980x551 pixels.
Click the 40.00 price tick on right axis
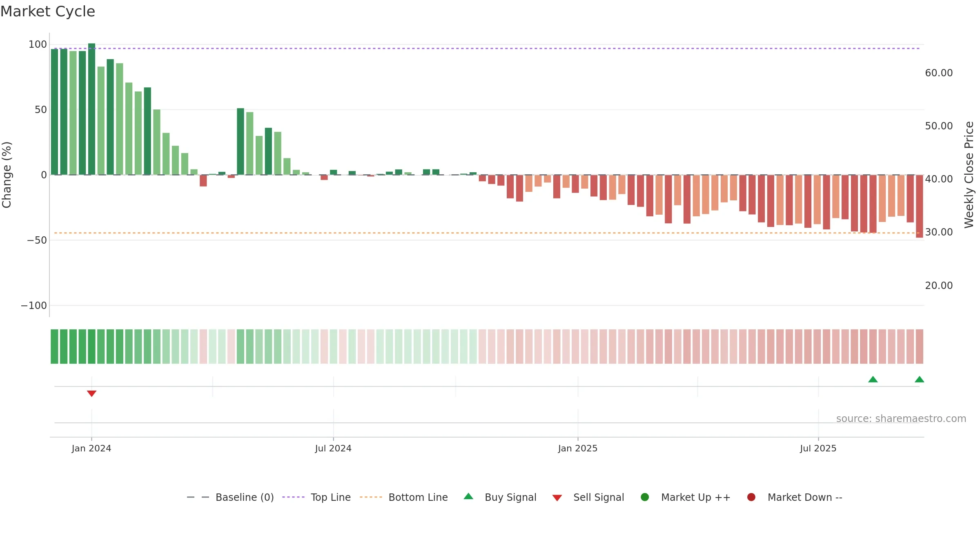[x=939, y=179]
